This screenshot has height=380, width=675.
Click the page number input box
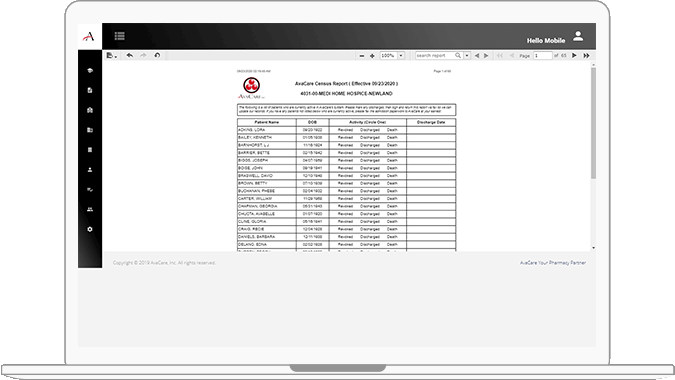tap(542, 56)
